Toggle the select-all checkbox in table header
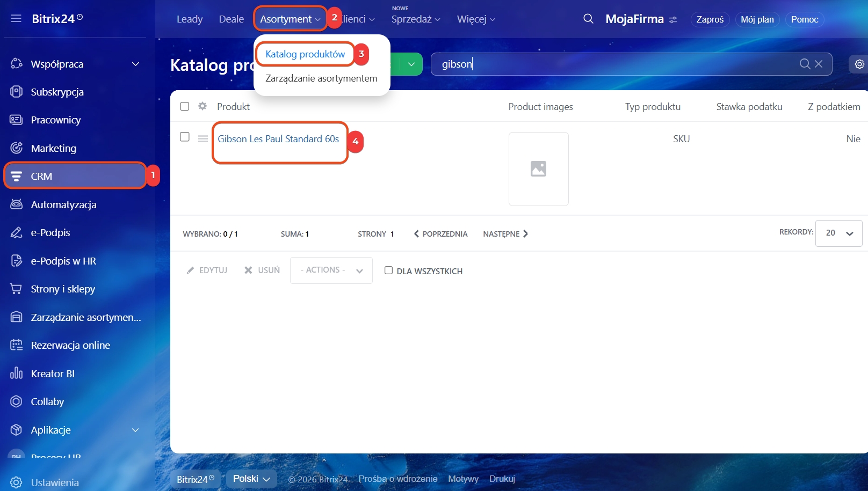Image resolution: width=868 pixels, height=491 pixels. [x=185, y=106]
